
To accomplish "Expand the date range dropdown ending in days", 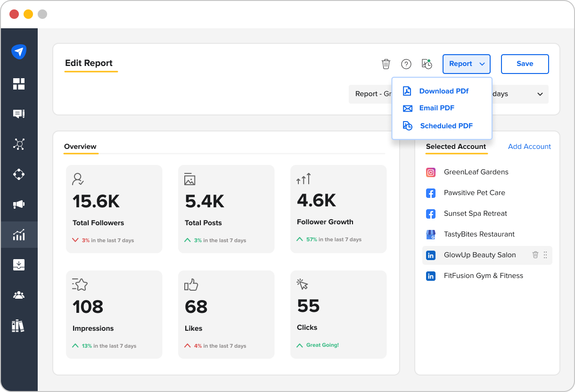I will coord(520,94).
